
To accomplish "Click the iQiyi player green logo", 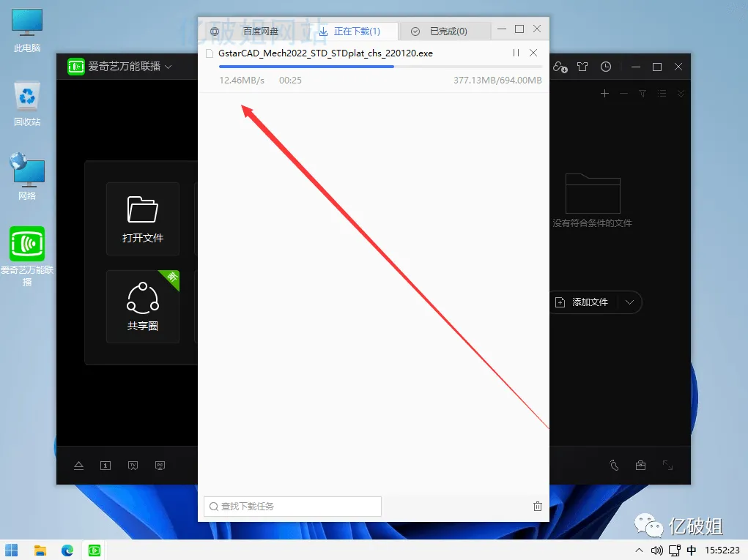I will (76, 67).
